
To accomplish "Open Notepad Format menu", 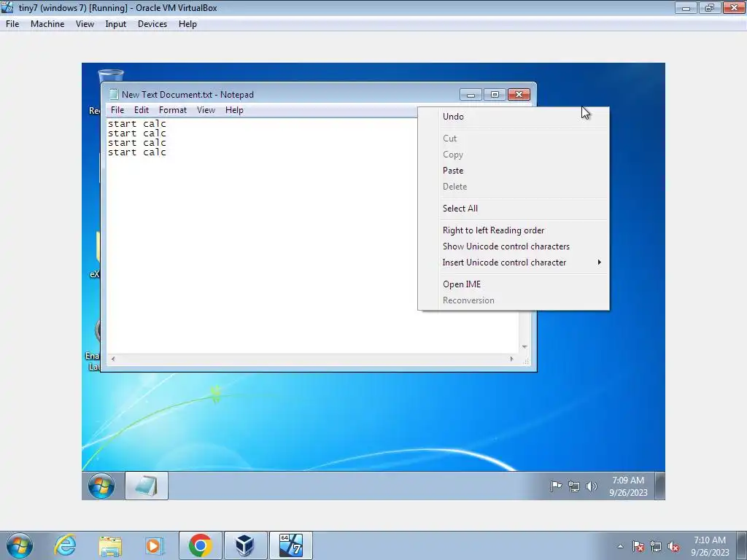I will pyautogui.click(x=172, y=110).
